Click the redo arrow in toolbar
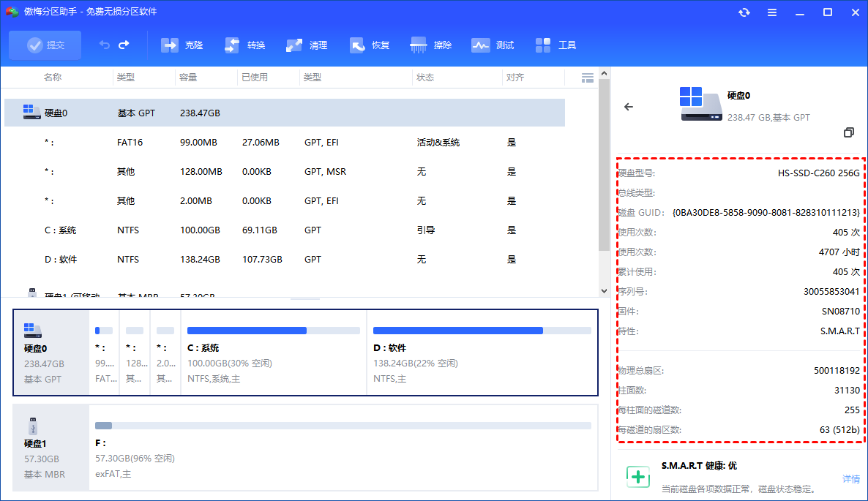This screenshot has height=501, width=868. pyautogui.click(x=124, y=45)
